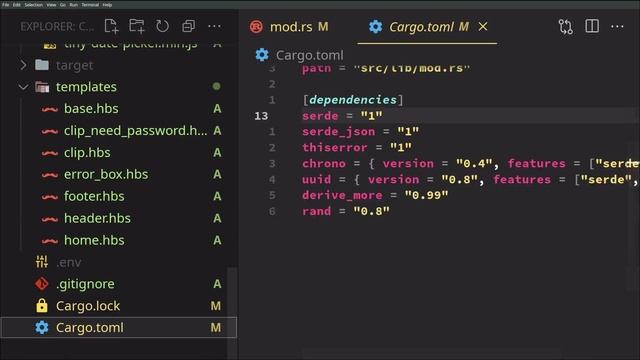Click the Rust icon on mod.rs tab
The width and height of the screenshot is (640, 360).
pos(256,27)
